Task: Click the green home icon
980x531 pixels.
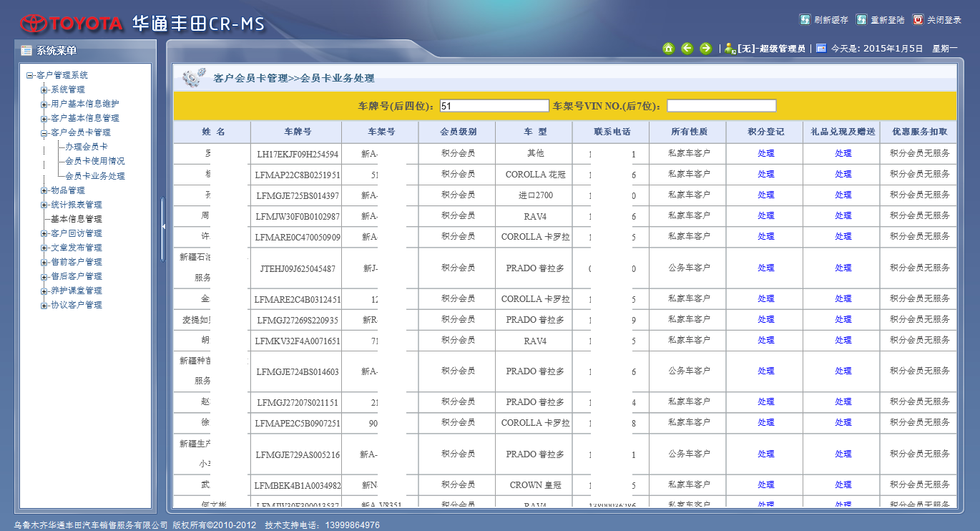Action: (x=668, y=49)
